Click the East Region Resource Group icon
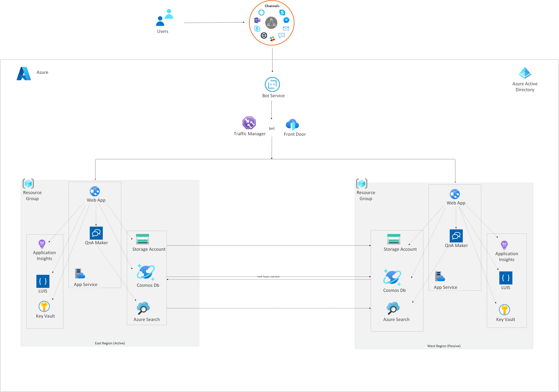Image resolution: width=559 pixels, height=392 pixels. point(28,184)
